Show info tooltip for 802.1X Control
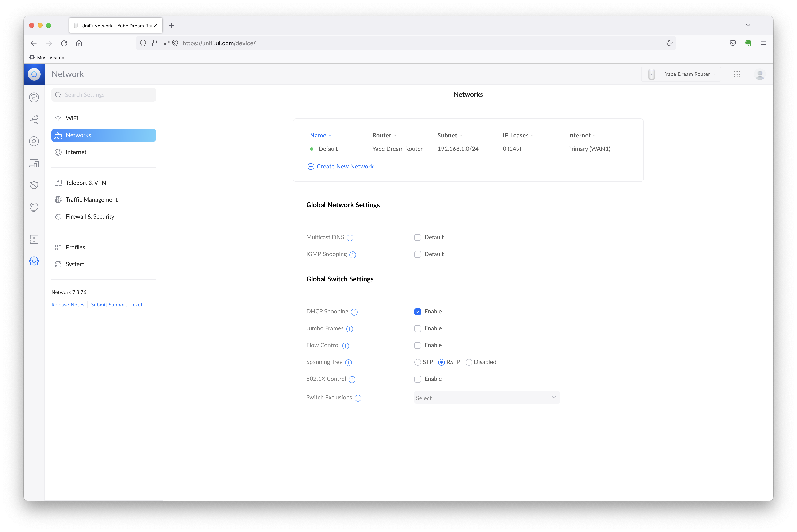Screen dimensions: 797x532 click(352, 380)
